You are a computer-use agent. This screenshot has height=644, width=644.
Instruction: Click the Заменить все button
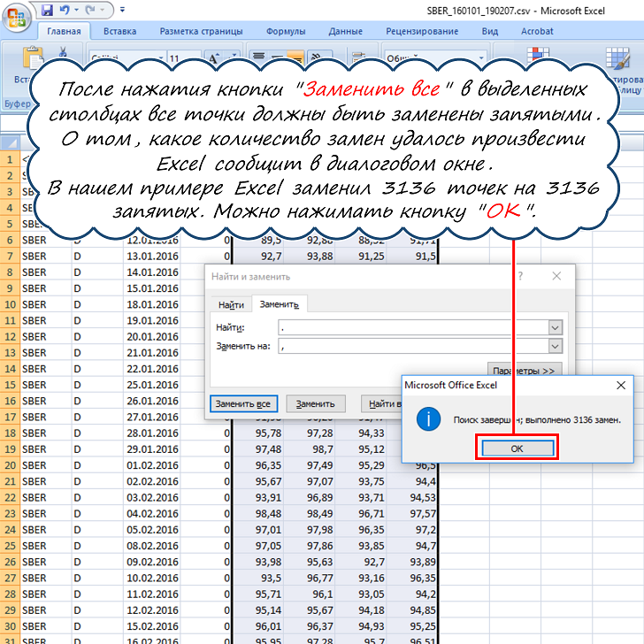click(243, 403)
